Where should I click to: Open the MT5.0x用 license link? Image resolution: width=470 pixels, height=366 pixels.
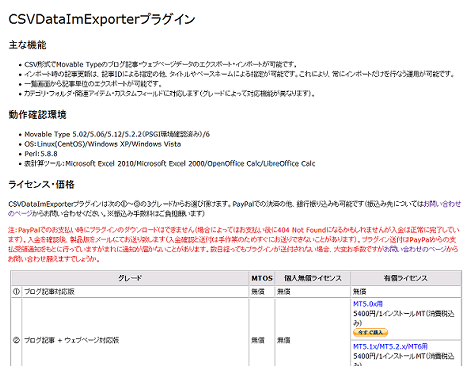[x=368, y=304]
